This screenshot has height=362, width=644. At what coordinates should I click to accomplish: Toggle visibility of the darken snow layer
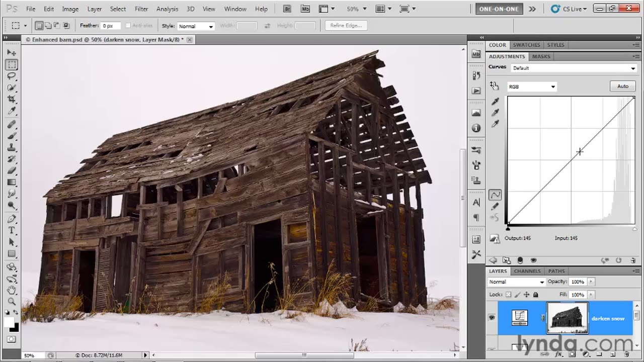(x=492, y=318)
